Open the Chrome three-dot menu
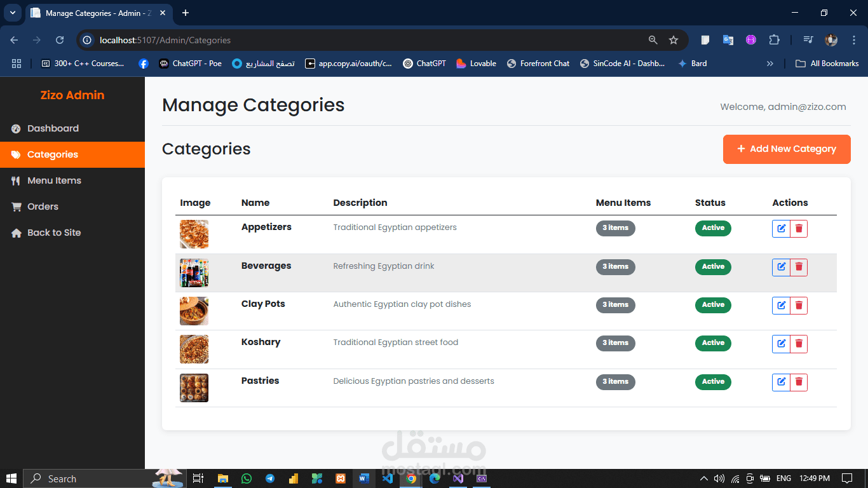This screenshot has height=488, width=868. [853, 40]
